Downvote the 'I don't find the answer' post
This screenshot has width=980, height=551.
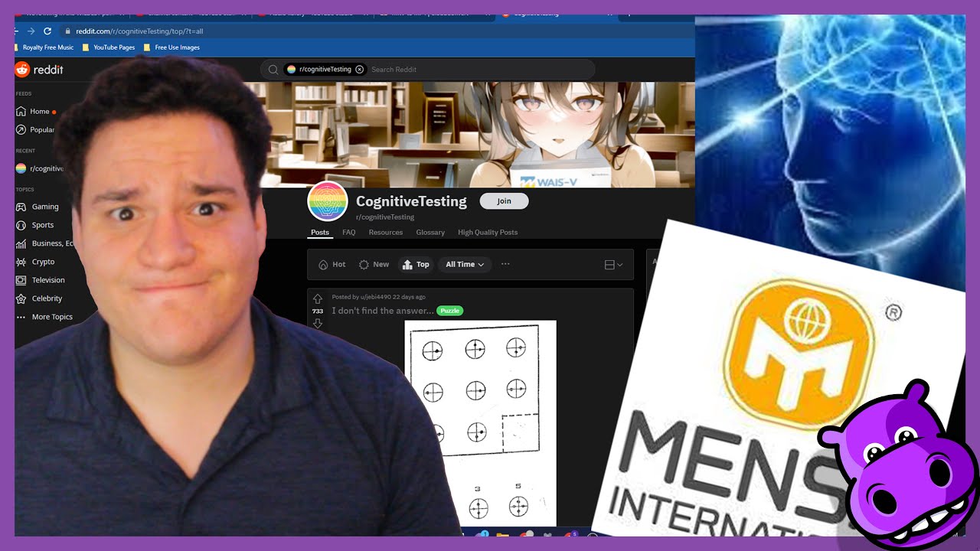(318, 324)
